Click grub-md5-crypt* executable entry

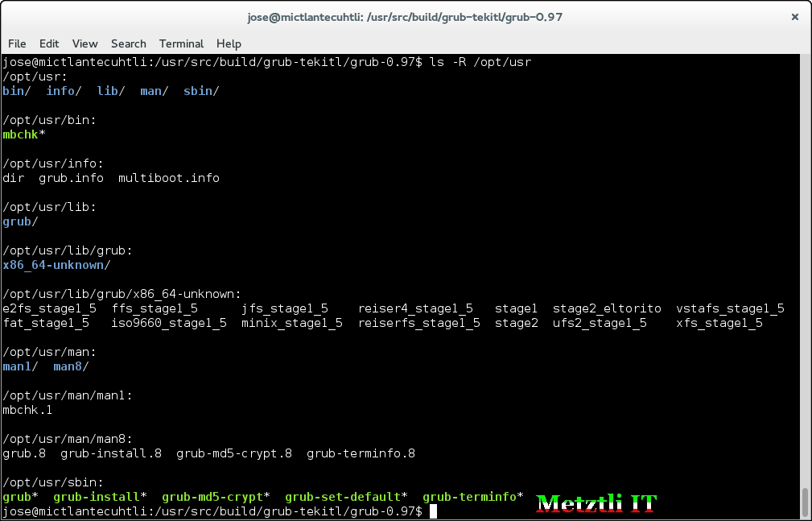(216, 498)
